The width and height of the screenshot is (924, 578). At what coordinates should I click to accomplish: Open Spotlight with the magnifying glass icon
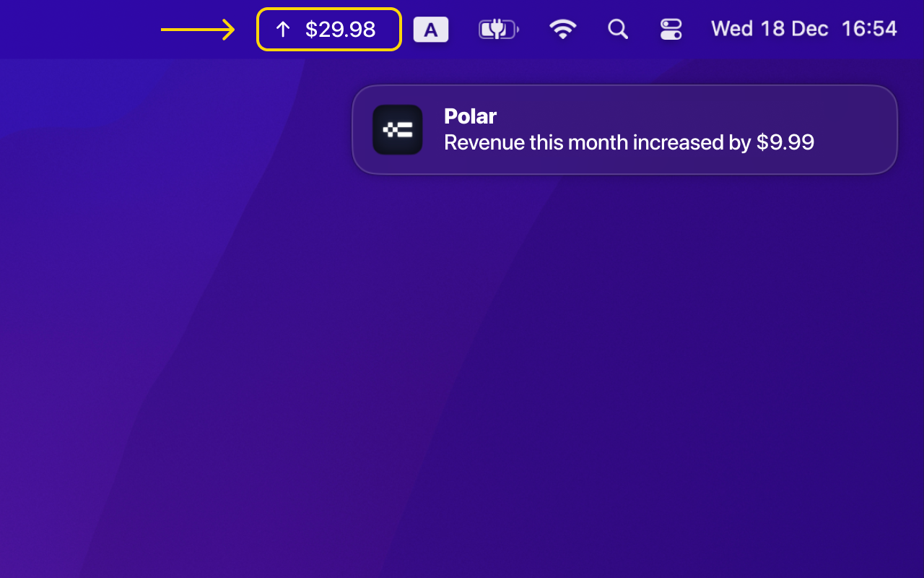pyautogui.click(x=618, y=29)
